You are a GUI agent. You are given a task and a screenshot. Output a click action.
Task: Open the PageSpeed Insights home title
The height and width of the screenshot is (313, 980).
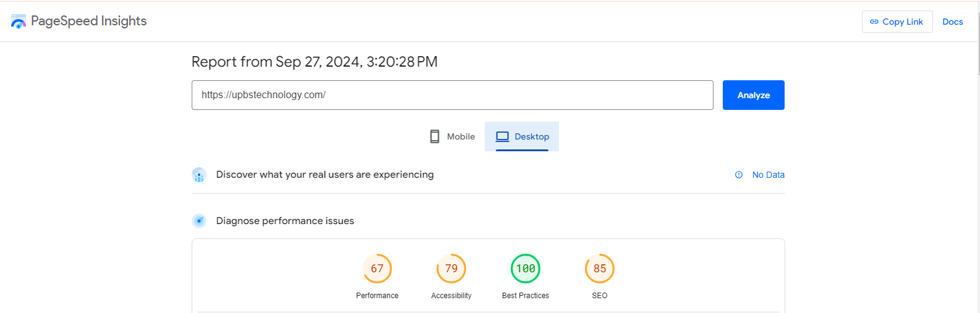click(x=88, y=21)
